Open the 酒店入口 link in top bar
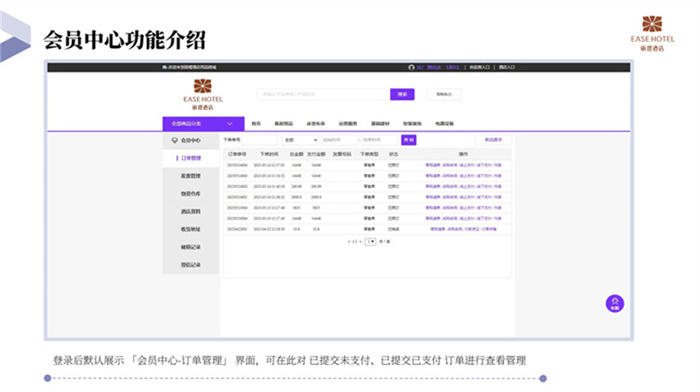 (x=507, y=67)
